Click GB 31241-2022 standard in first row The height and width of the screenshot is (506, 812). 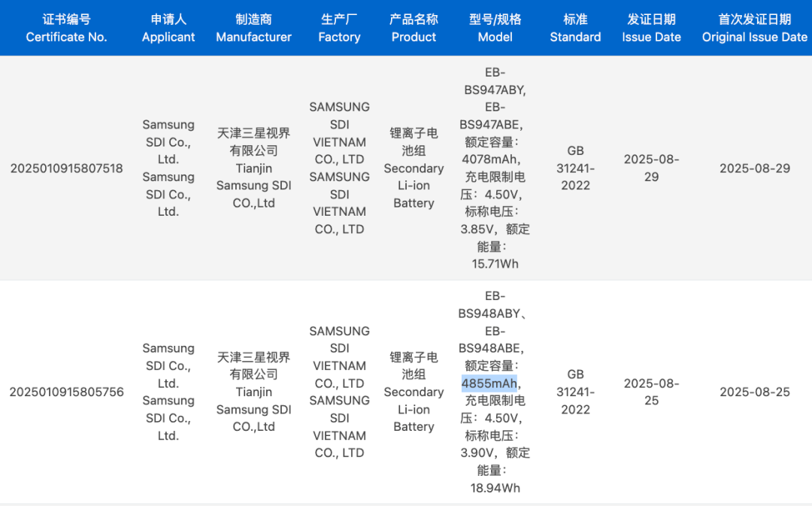click(x=575, y=168)
